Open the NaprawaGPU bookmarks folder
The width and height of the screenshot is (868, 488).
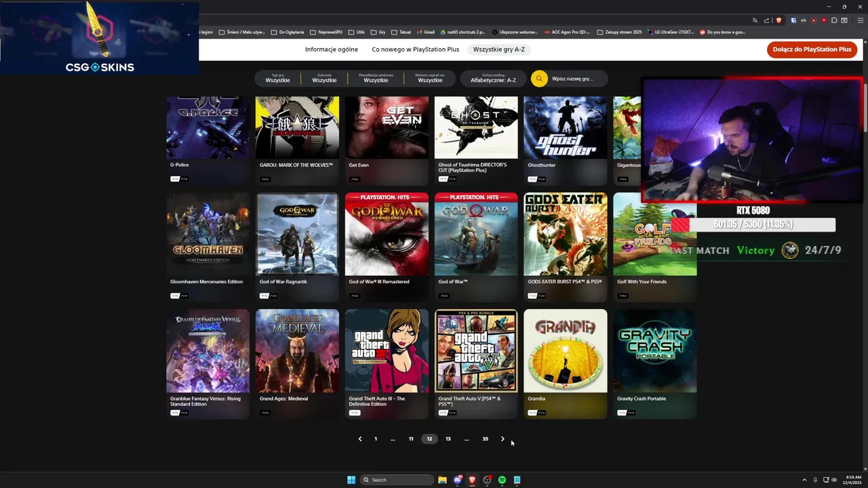[326, 32]
